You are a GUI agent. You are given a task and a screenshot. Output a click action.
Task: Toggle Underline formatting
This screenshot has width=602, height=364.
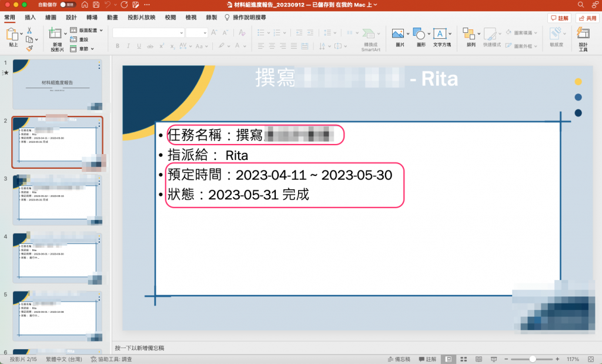coord(139,46)
